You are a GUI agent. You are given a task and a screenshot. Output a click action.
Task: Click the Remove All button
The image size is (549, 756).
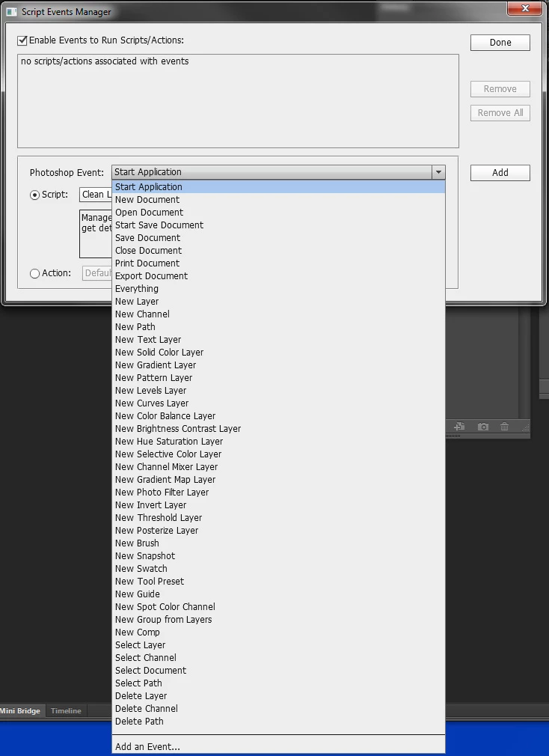click(500, 113)
